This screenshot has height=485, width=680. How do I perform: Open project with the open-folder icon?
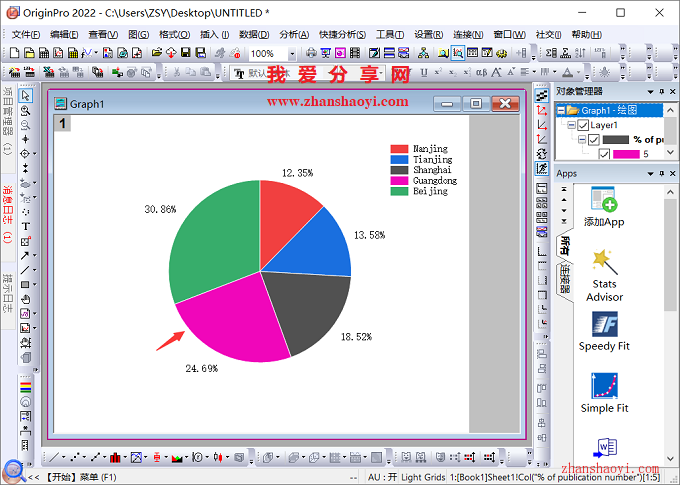point(157,53)
